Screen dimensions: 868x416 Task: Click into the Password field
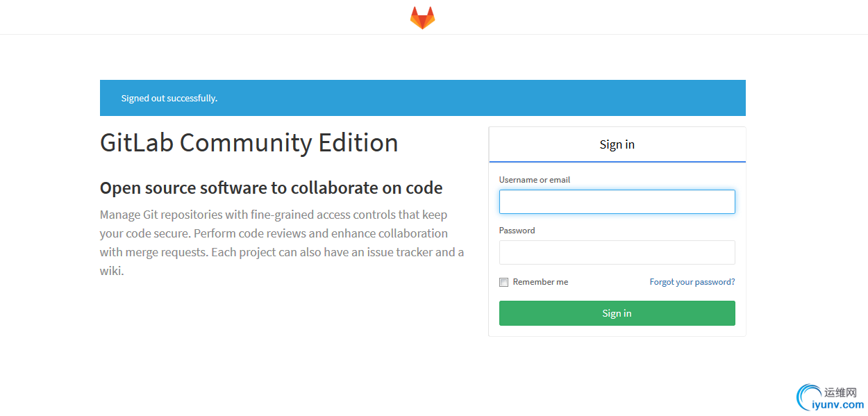(x=617, y=252)
